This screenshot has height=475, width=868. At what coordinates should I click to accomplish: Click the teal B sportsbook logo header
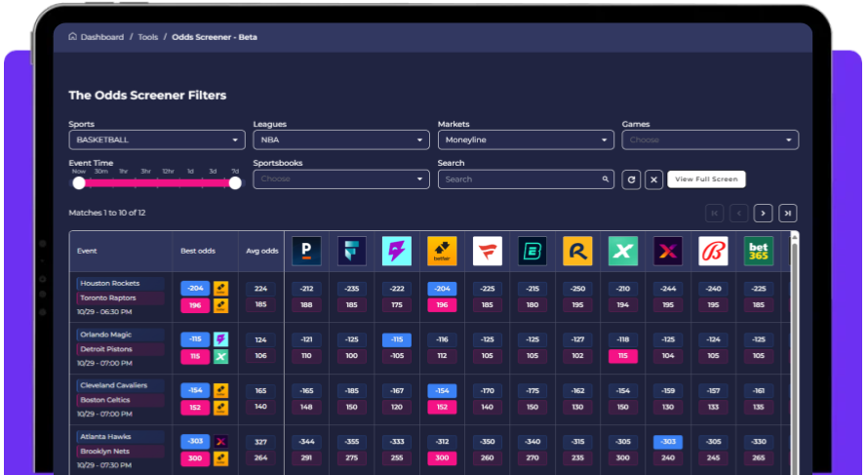coord(533,251)
